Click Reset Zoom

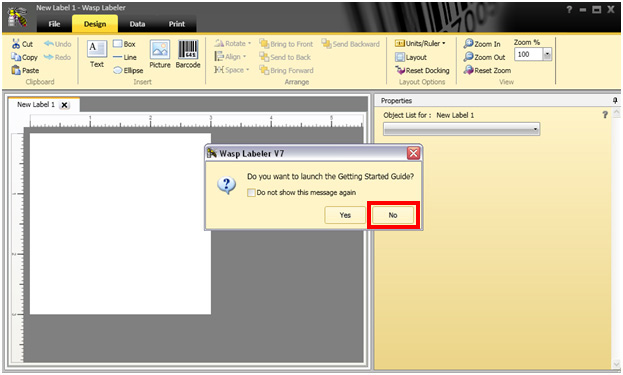[487, 70]
